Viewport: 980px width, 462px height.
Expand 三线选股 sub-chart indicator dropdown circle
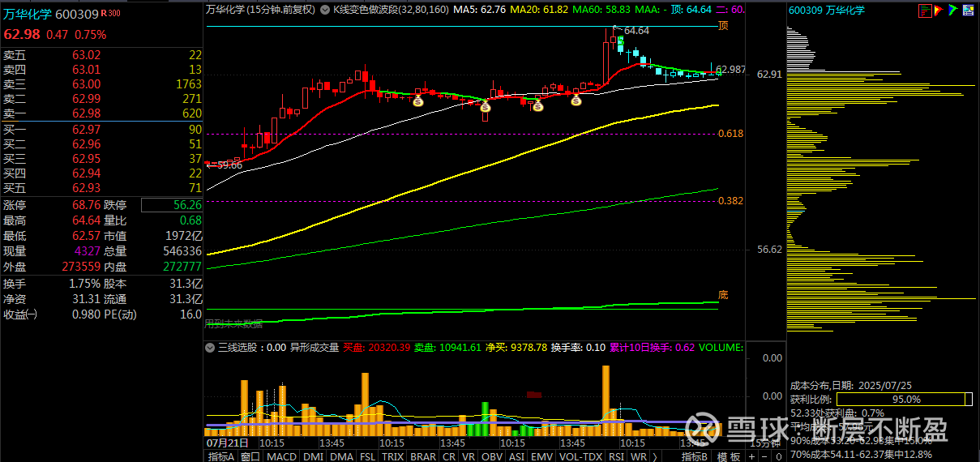(211, 347)
